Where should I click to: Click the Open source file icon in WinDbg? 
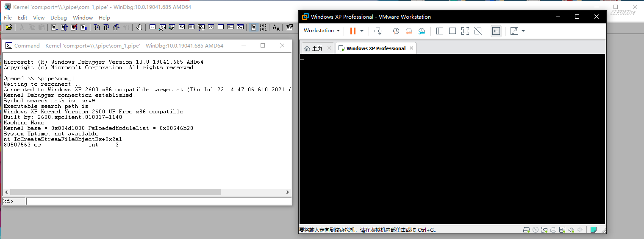9,27
